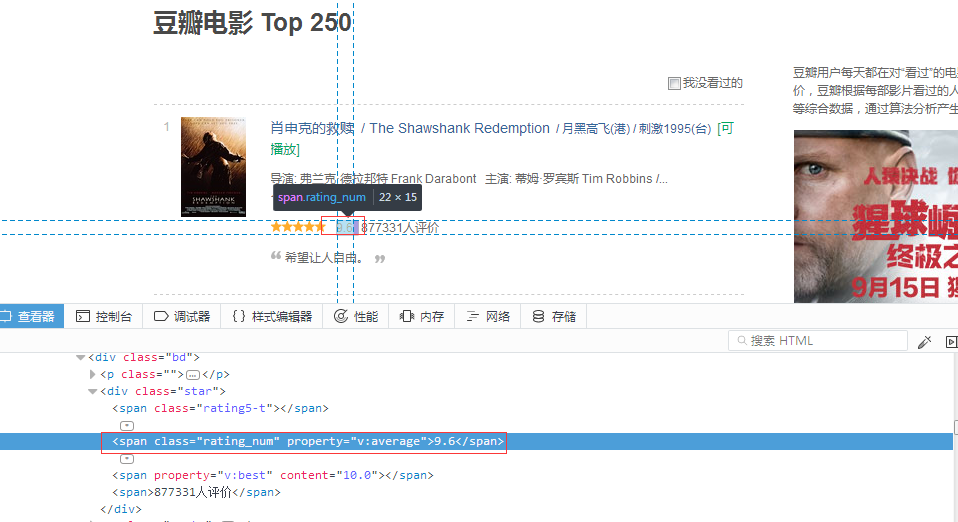958x522 pixels.
Task: Open the 存储 storage tab
Action: coord(554,316)
